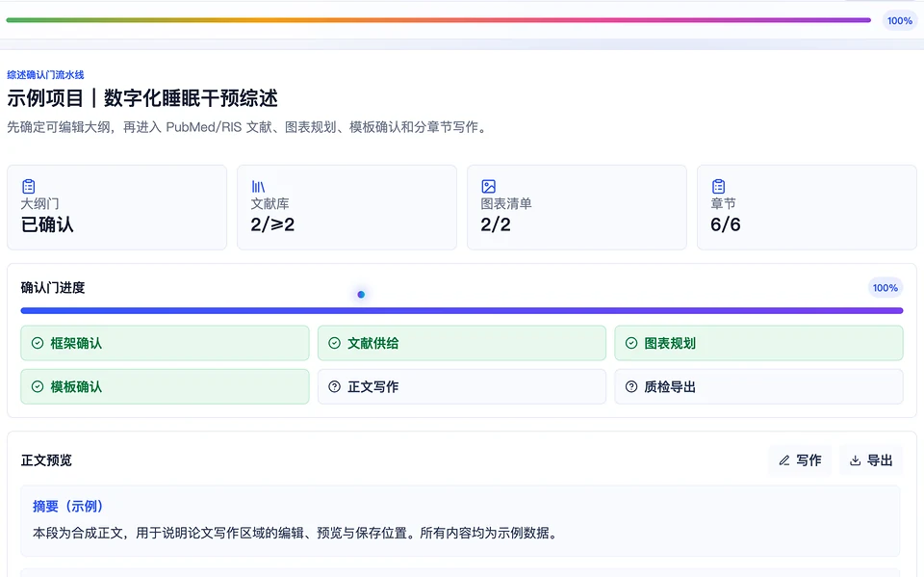The height and width of the screenshot is (577, 924).
Task: Click the image icon on 图表清单 card
Action: (x=489, y=187)
